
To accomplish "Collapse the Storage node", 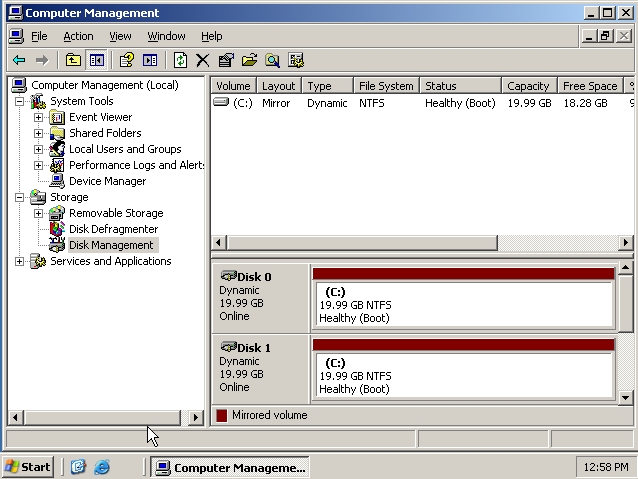I will pos(19,197).
